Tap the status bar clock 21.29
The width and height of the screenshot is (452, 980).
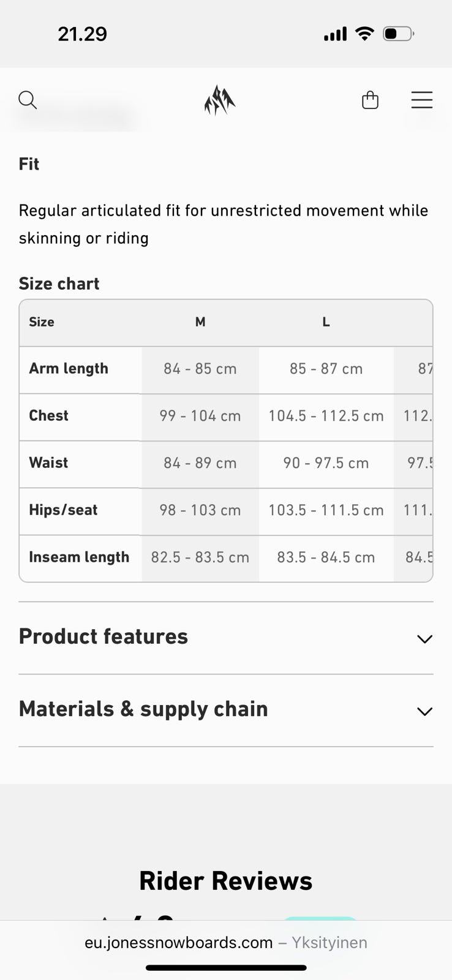point(82,34)
